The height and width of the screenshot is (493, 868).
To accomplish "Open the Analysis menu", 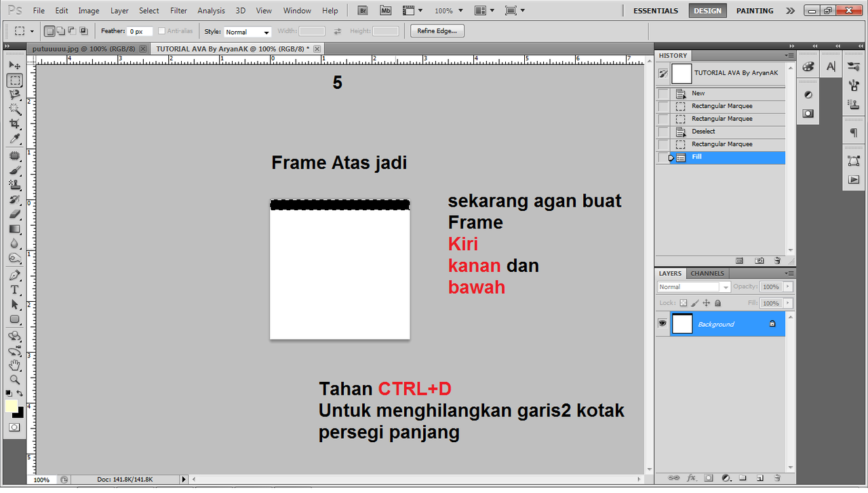I will 211,11.
